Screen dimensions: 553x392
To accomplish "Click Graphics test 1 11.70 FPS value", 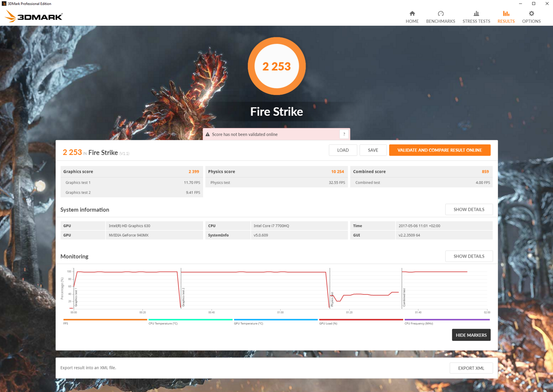I will [192, 183].
